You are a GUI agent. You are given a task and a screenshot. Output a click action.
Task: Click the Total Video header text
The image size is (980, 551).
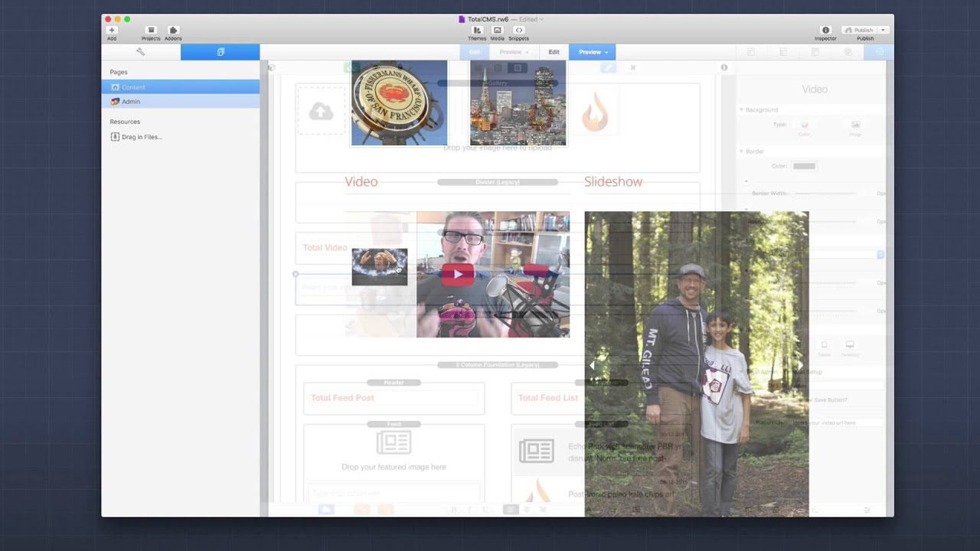325,248
